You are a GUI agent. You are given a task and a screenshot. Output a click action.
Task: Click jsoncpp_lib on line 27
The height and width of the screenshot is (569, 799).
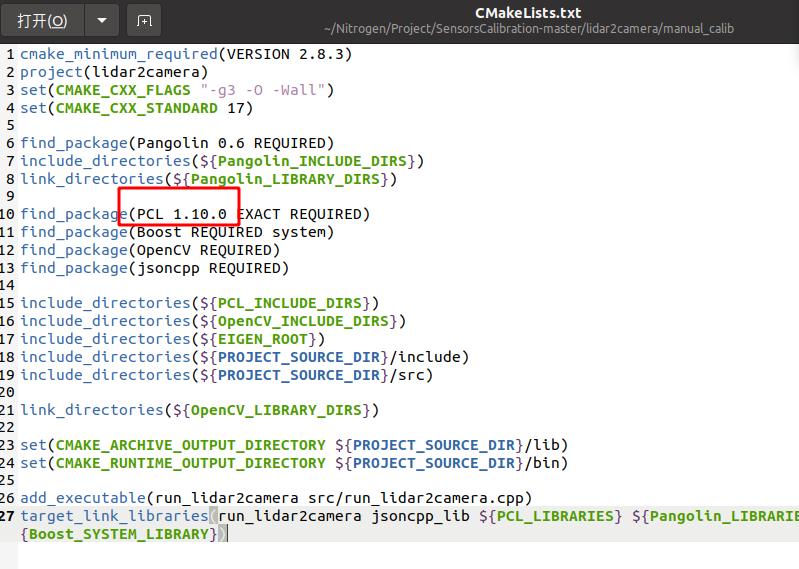(420, 516)
